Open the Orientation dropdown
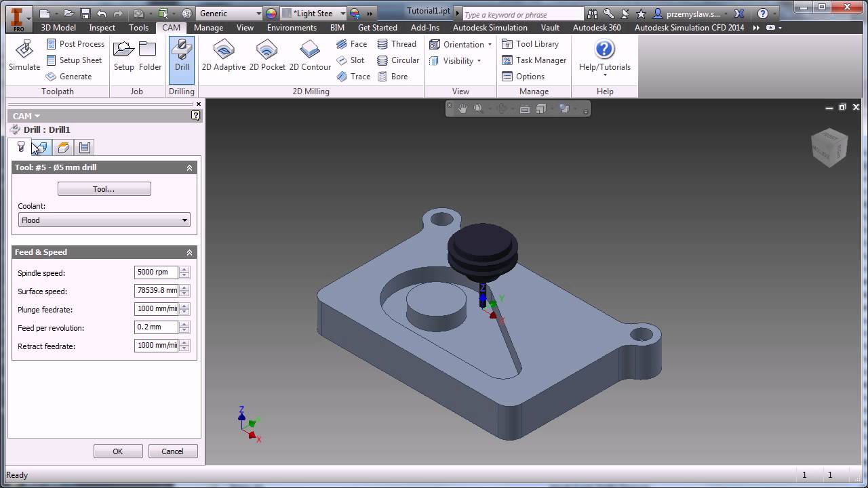 (x=461, y=44)
